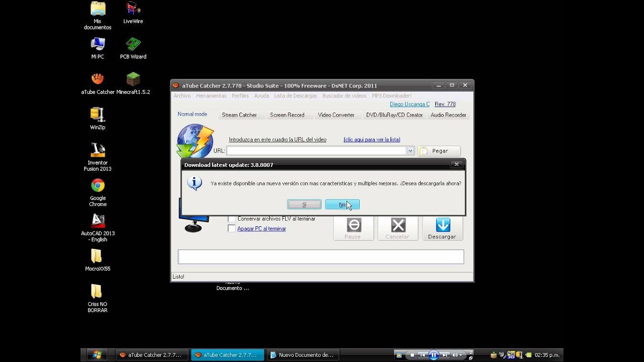The height and width of the screenshot is (362, 644).
Task: Toggle Conservar archivos FLV al terminar checkbox
Action: (x=231, y=219)
